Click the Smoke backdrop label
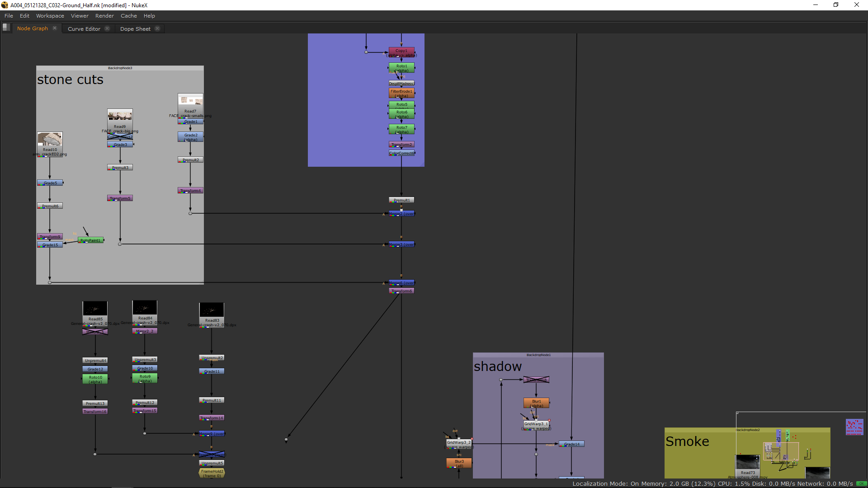Viewport: 868px width, 488px height. [x=687, y=441]
